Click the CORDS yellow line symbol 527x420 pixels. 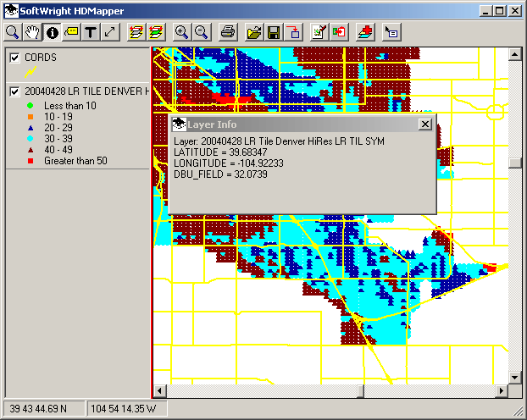coord(31,72)
